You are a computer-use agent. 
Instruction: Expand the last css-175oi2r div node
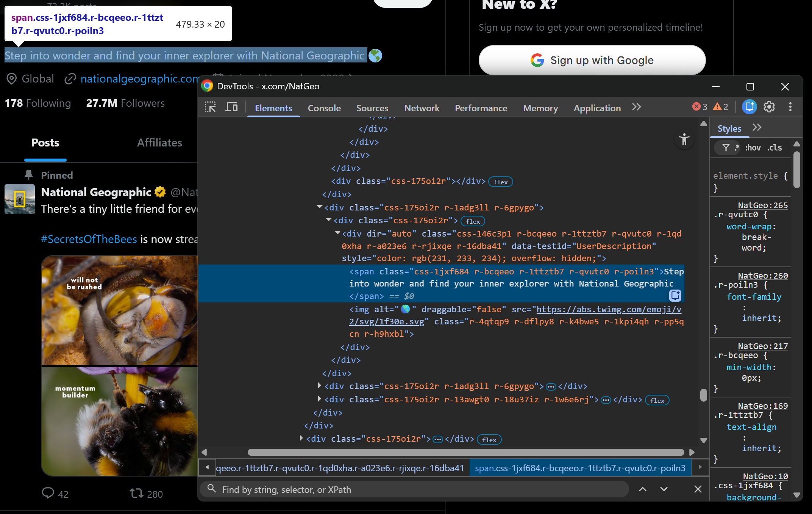[301, 438]
